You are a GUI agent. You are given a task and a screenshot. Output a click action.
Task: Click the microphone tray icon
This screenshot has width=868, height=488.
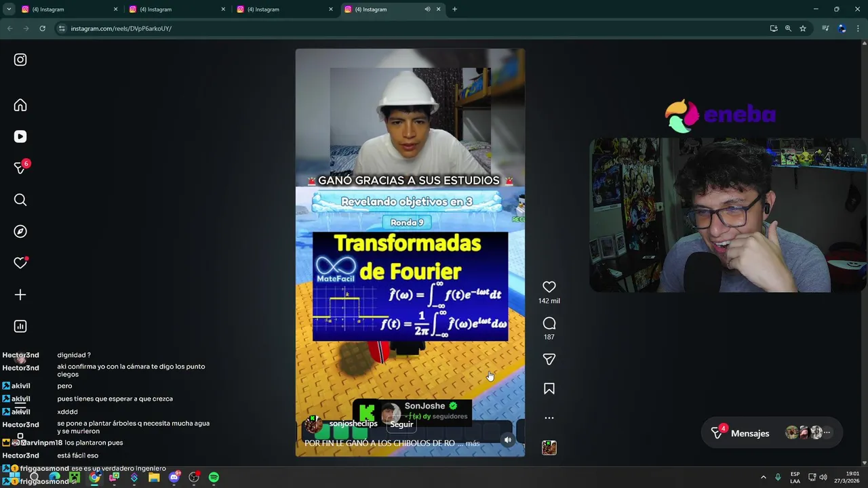pos(778,477)
